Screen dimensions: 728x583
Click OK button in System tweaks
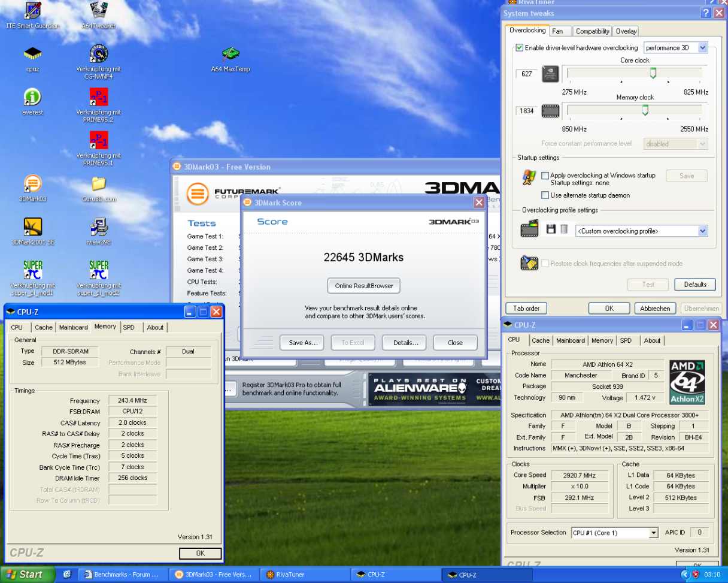point(609,309)
